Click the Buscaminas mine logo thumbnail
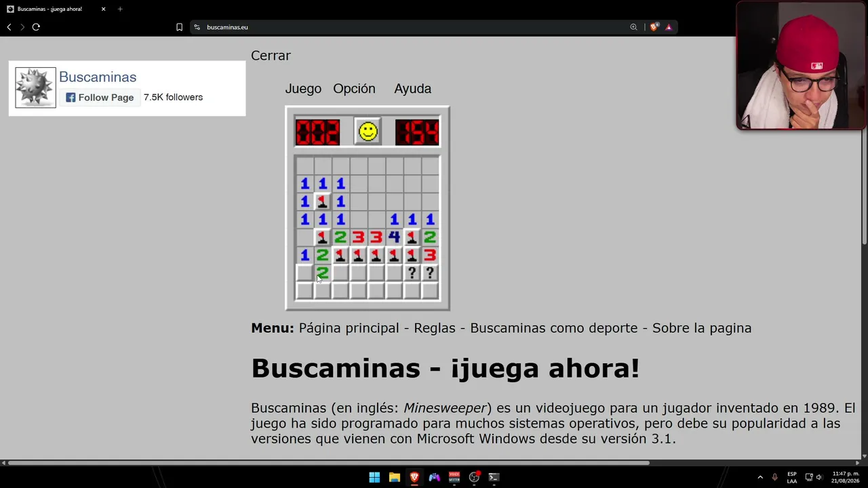 (x=35, y=87)
